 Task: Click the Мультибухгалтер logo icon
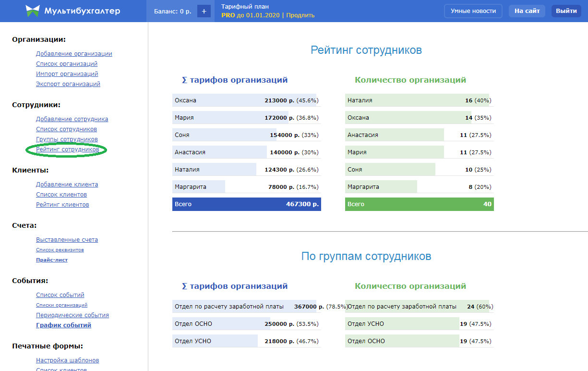coord(33,11)
